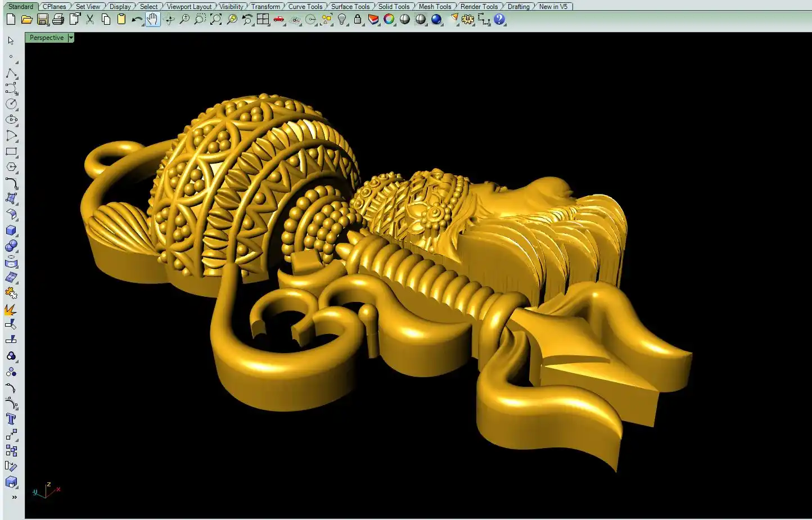Open the Options gear icon
Viewport: 812px width, 520px height.
click(x=468, y=20)
